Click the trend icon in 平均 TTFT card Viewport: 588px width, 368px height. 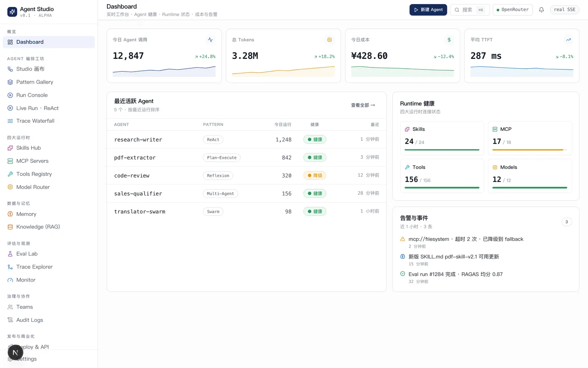pos(568,40)
